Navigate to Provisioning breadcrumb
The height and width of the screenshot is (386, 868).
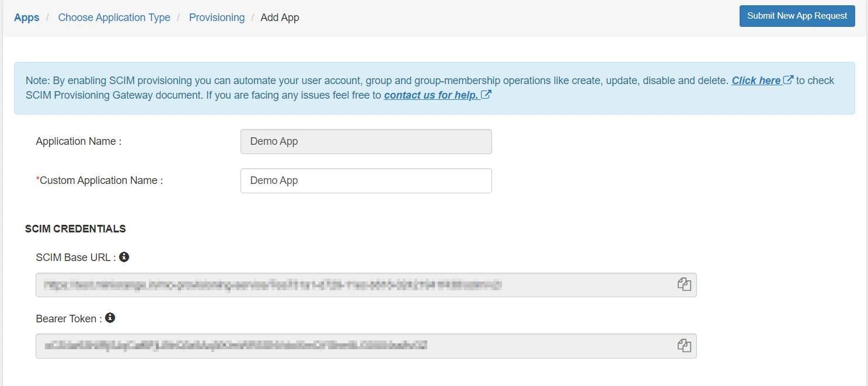pyautogui.click(x=217, y=18)
